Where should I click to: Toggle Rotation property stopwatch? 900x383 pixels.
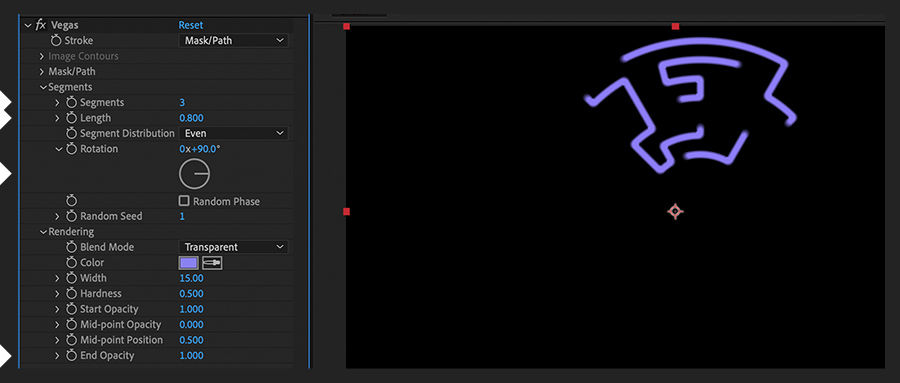click(x=71, y=149)
